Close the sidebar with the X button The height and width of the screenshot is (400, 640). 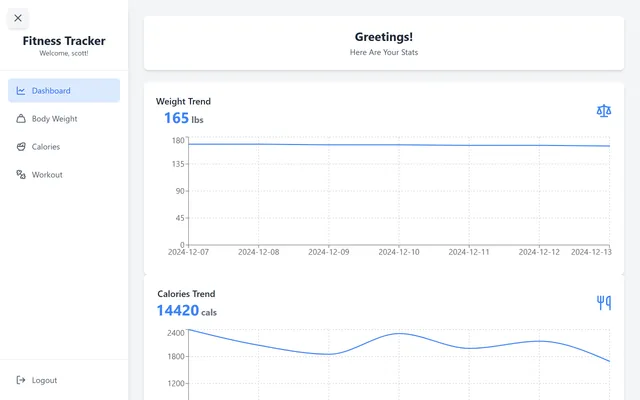(x=18, y=18)
